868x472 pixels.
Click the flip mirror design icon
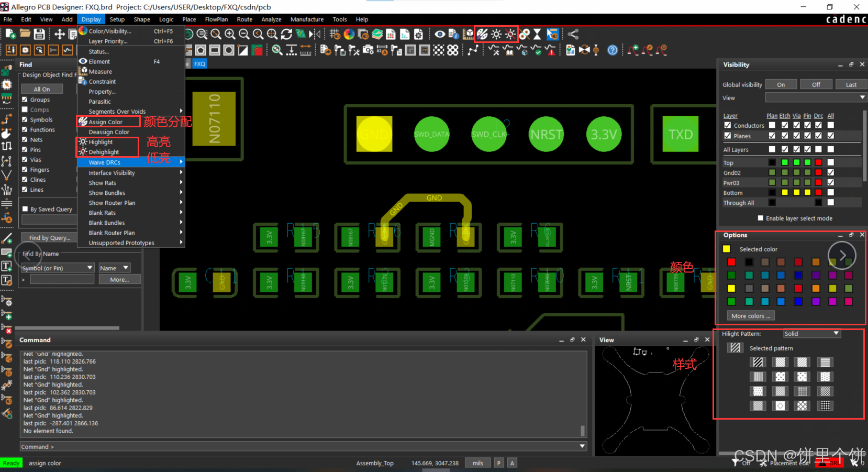coord(315,34)
